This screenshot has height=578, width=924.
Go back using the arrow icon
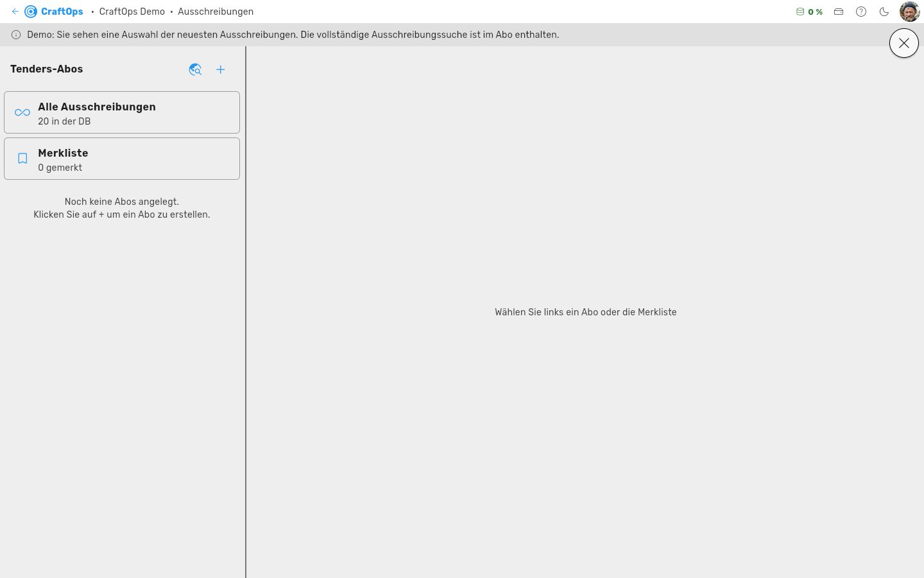(x=15, y=12)
